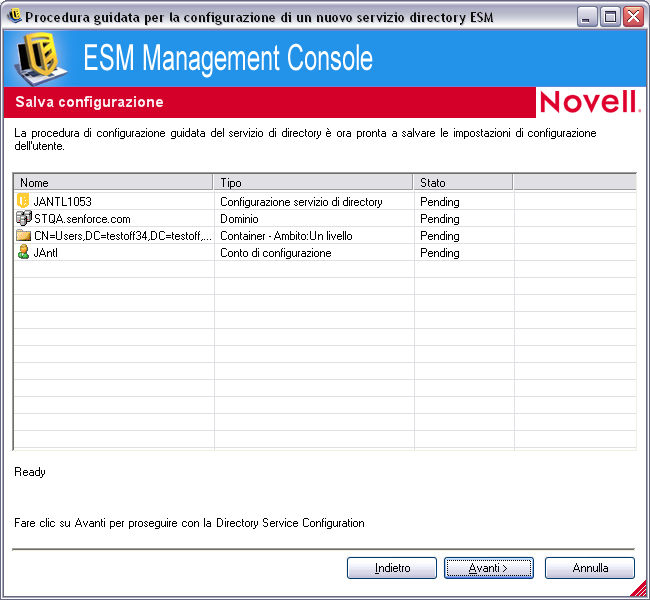
Task: Select the Dominio type cell
Action: (x=240, y=219)
